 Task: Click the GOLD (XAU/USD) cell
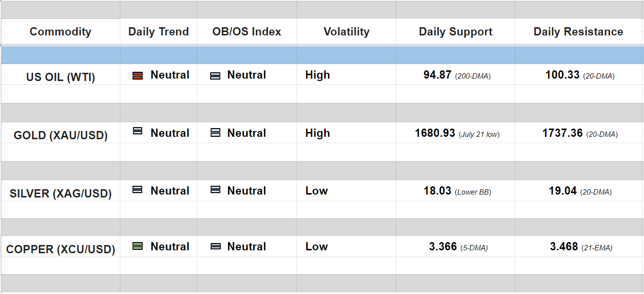tap(60, 135)
